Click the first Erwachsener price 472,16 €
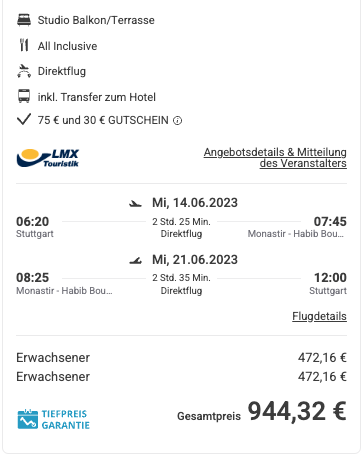This screenshot has height=456, width=364. (x=322, y=358)
